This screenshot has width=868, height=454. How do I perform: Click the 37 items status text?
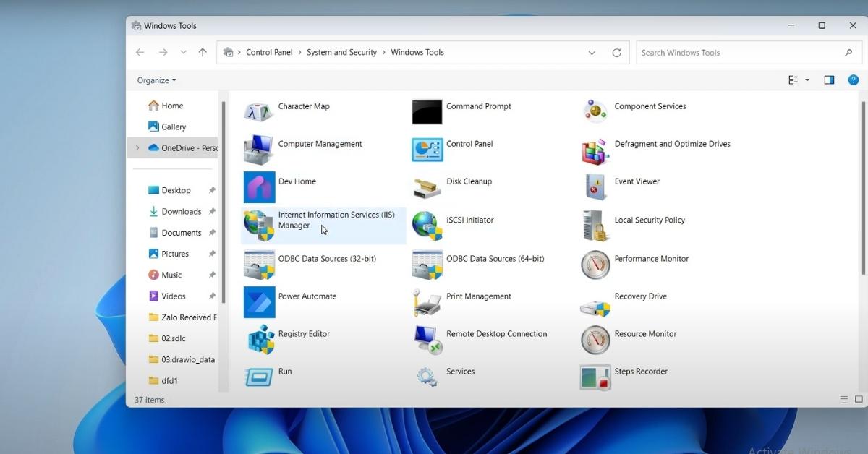[x=150, y=400]
